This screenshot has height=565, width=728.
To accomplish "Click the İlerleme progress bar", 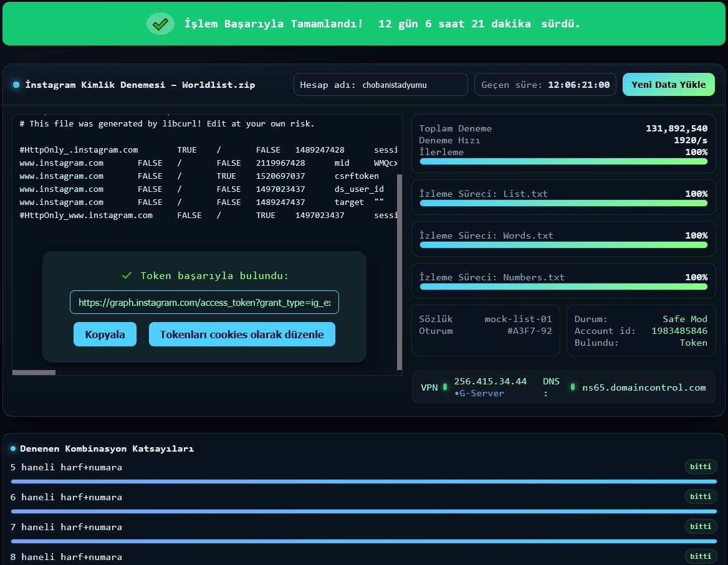I will (563, 161).
